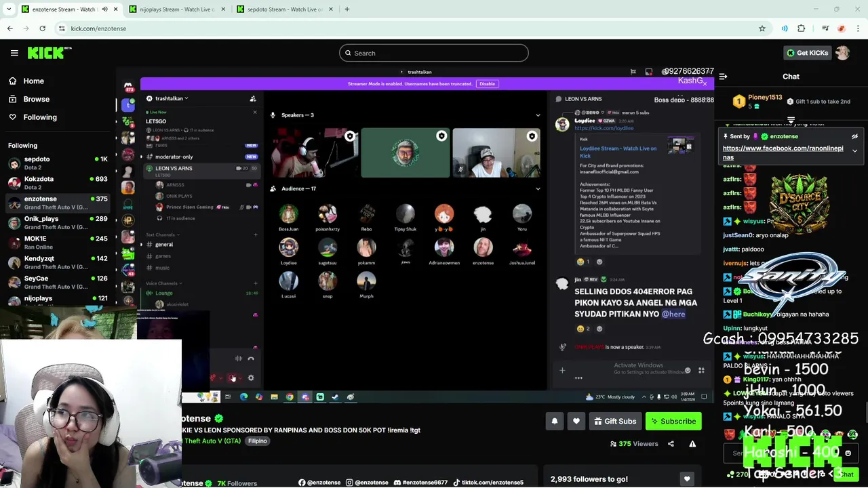Open the Chrome three-dot menu
This screenshot has height=488, width=868.
point(859,28)
